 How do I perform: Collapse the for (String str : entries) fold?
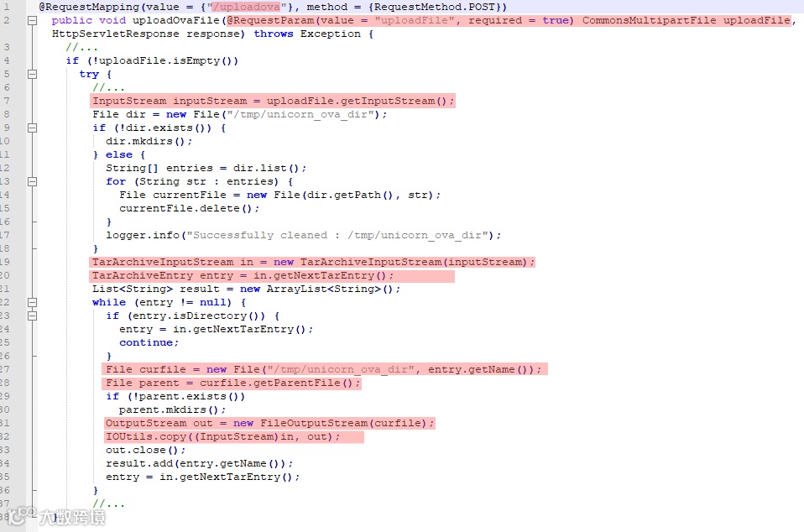(x=32, y=181)
